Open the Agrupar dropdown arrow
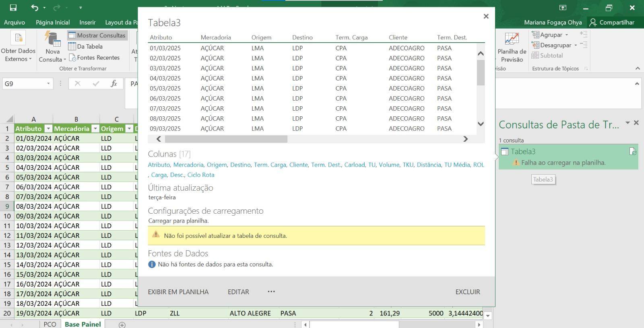This screenshot has width=644, height=328. [567, 35]
